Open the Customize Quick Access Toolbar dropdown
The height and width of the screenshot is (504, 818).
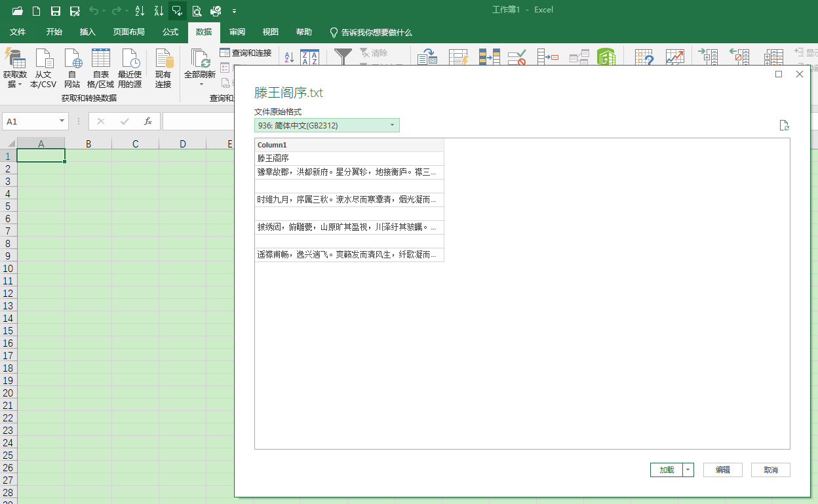coord(234,11)
